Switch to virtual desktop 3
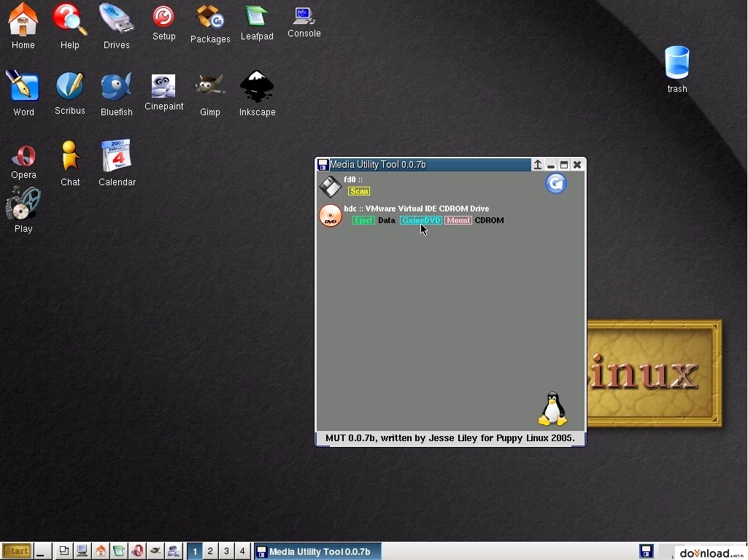748x560 pixels. [x=226, y=551]
